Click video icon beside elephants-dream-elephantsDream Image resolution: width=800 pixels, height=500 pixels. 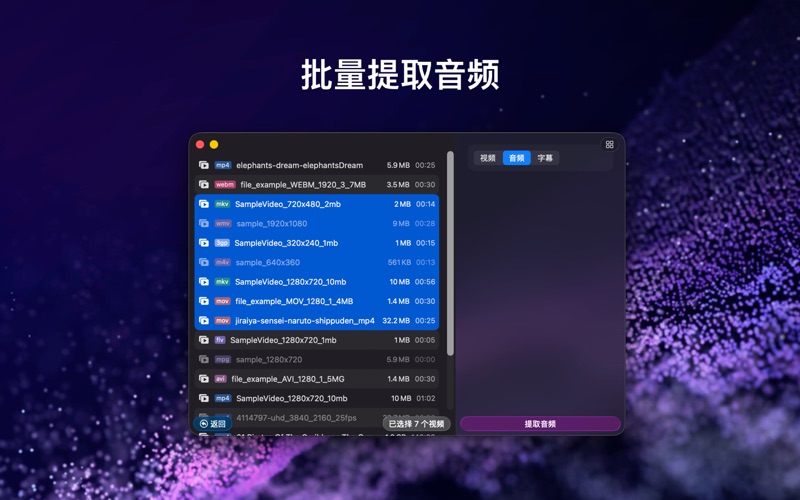204,165
